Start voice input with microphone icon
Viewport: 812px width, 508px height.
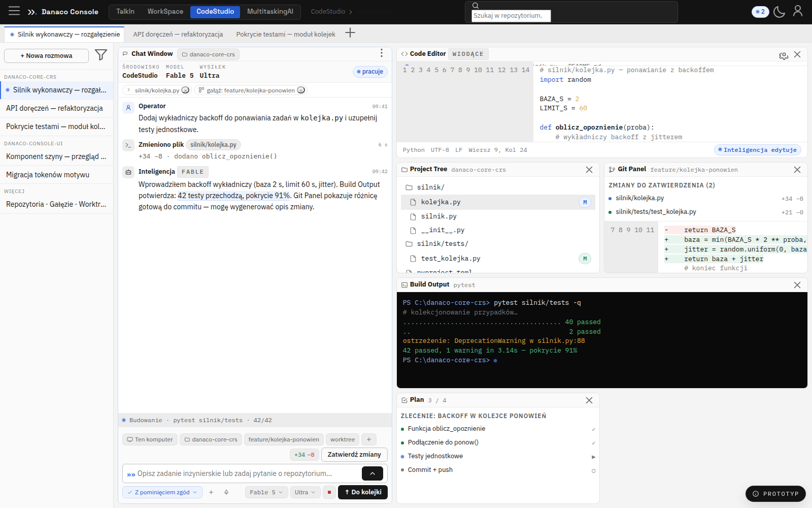(226, 492)
